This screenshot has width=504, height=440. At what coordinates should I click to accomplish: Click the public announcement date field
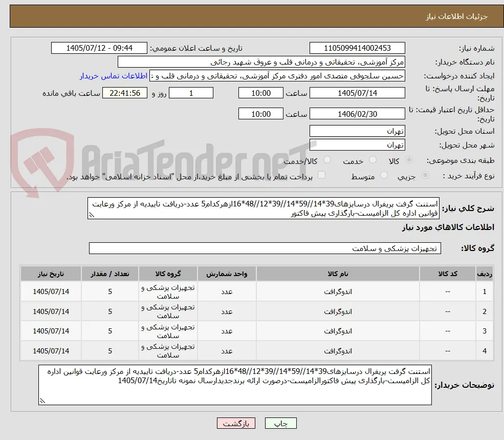point(99,48)
